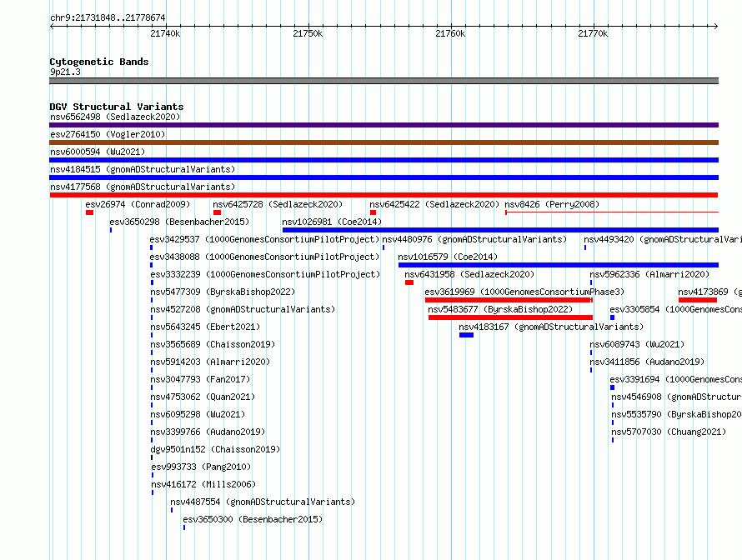Click nsv4480976 gnomAD variant label
Viewport: 742px width, 560px height.
point(474,239)
